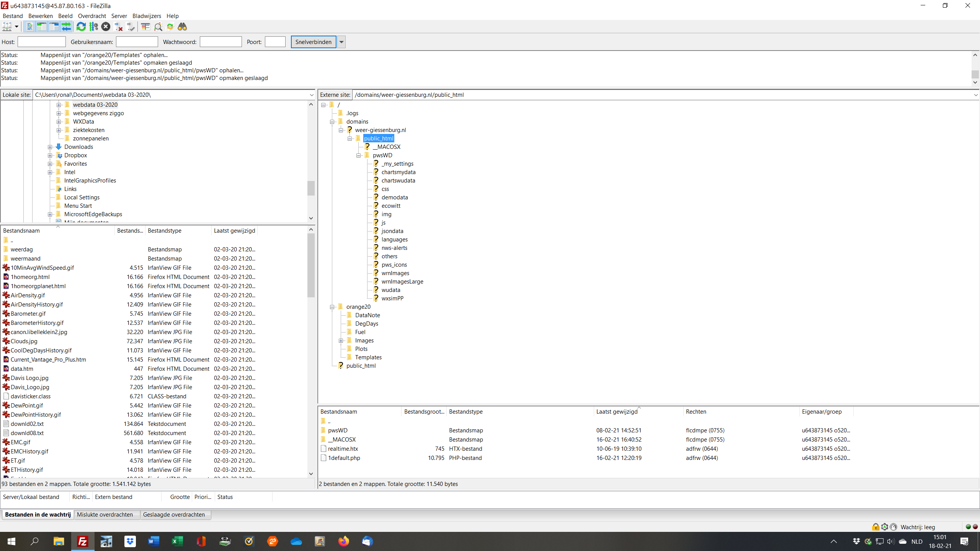Click the encryption lock icon in status bar
The height and width of the screenshot is (551, 980).
click(875, 527)
